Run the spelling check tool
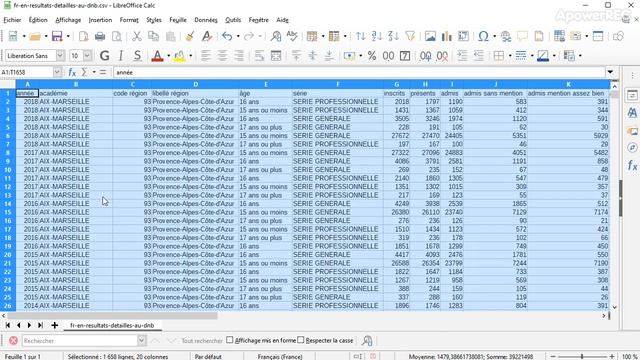This screenshot has height=360, width=640. point(292,37)
